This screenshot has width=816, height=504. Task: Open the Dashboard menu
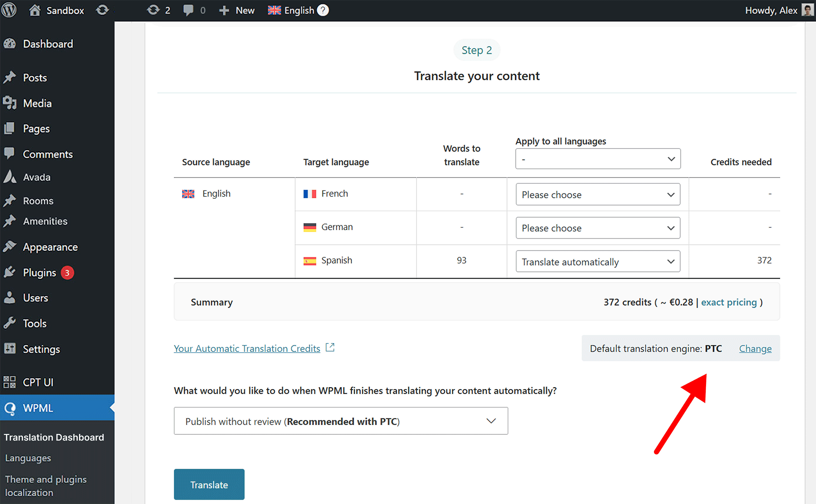[48, 44]
